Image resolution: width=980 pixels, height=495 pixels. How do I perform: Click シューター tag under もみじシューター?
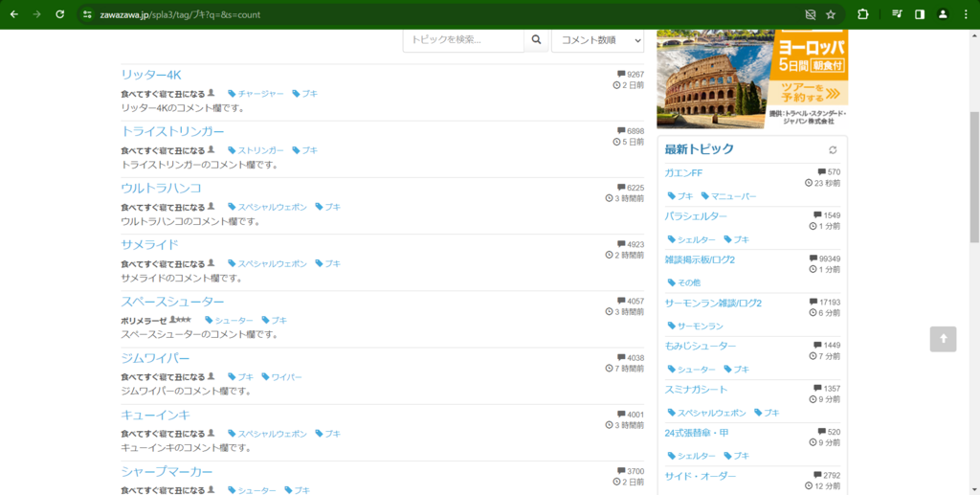click(x=692, y=370)
